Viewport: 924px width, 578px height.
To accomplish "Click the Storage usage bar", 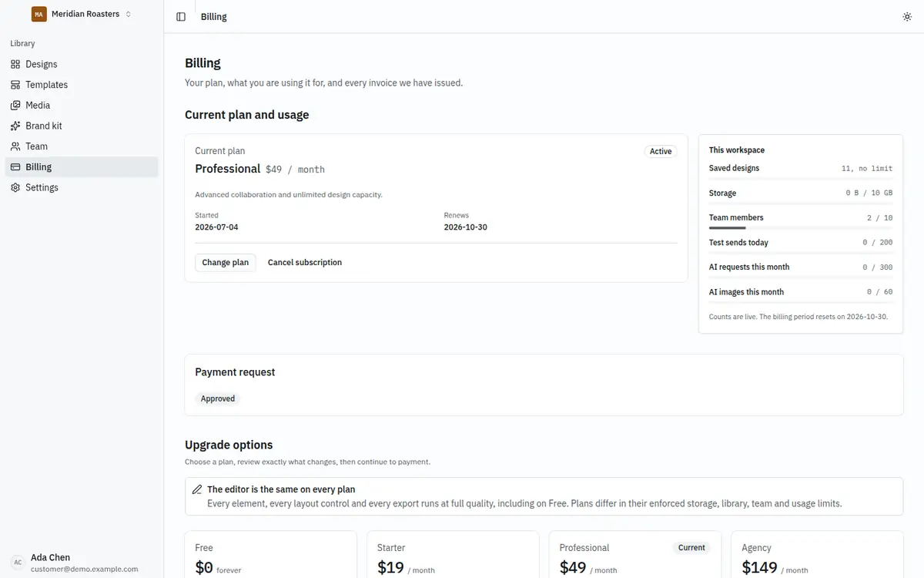I will 801,203.
